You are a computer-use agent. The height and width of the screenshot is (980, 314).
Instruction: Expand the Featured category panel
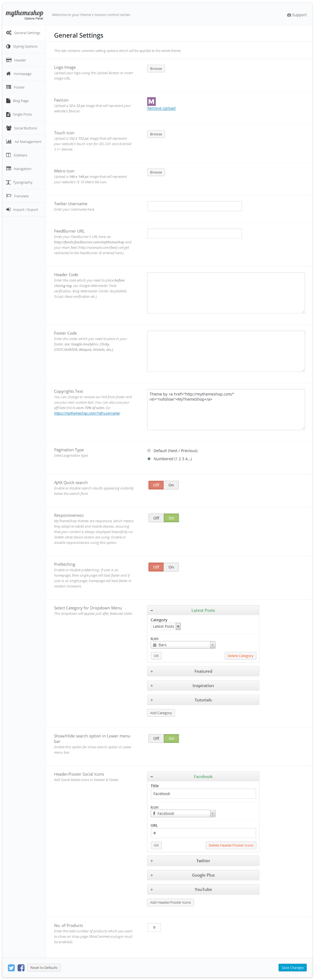tap(203, 671)
